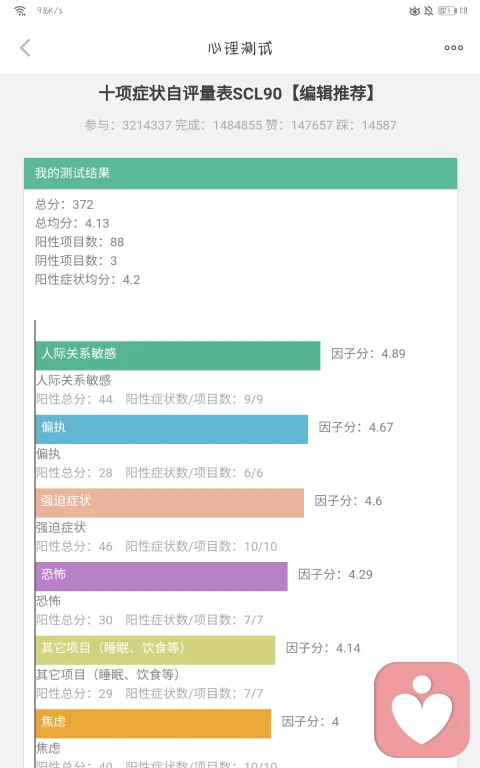Viewport: 480px width, 768px height.
Task: Select the green 人际关系敏感 bar
Action: point(178,356)
